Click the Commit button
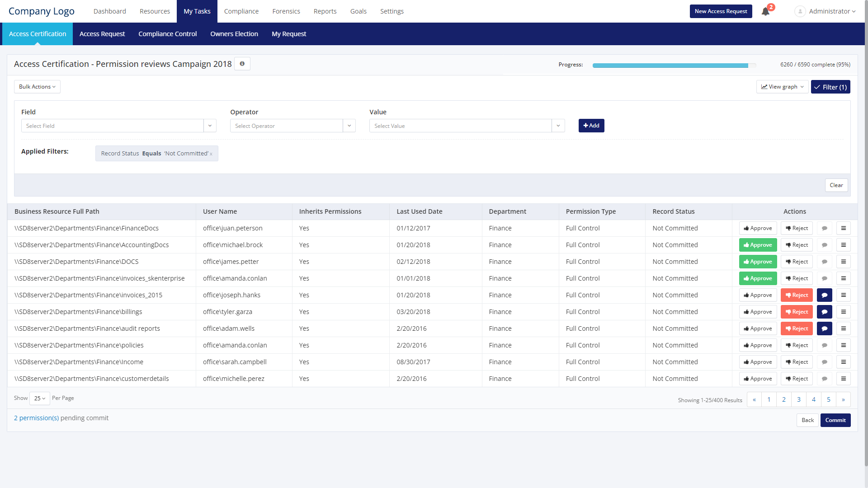This screenshot has width=868, height=488. (x=835, y=420)
